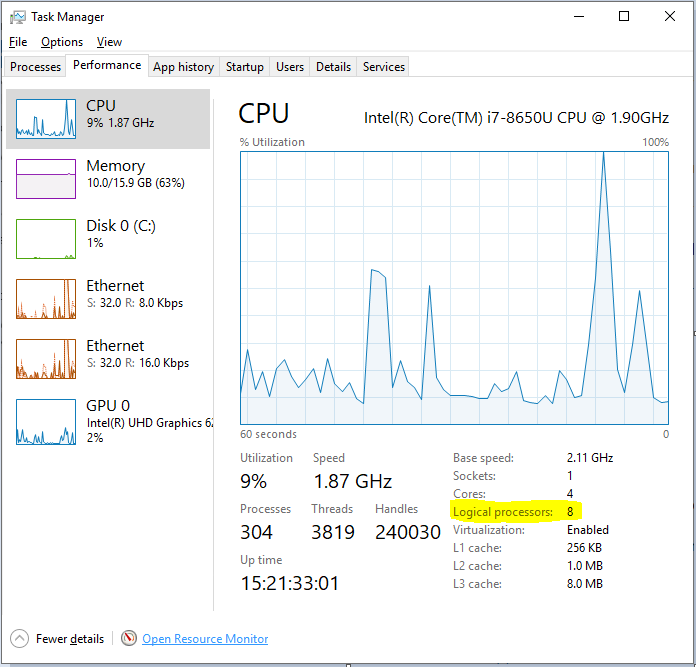Click the Fewer details label
The width and height of the screenshot is (696, 667).
pos(70,639)
